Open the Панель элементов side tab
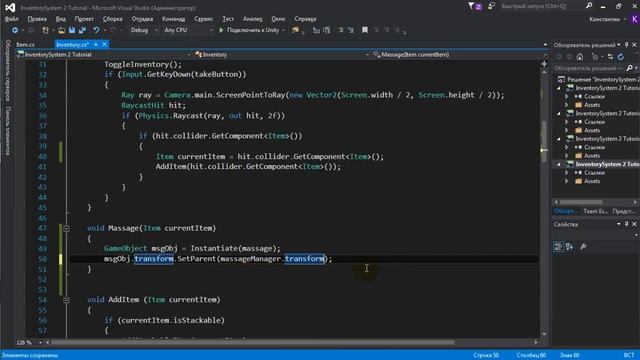The width and height of the screenshot is (640, 360). [7, 131]
